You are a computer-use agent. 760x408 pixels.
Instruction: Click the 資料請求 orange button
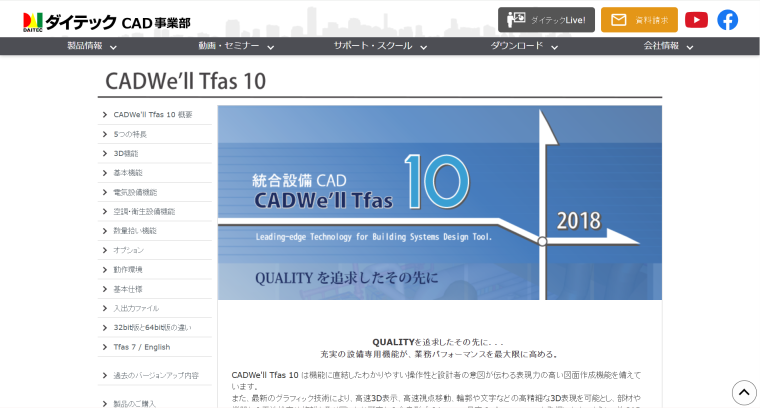click(639, 20)
